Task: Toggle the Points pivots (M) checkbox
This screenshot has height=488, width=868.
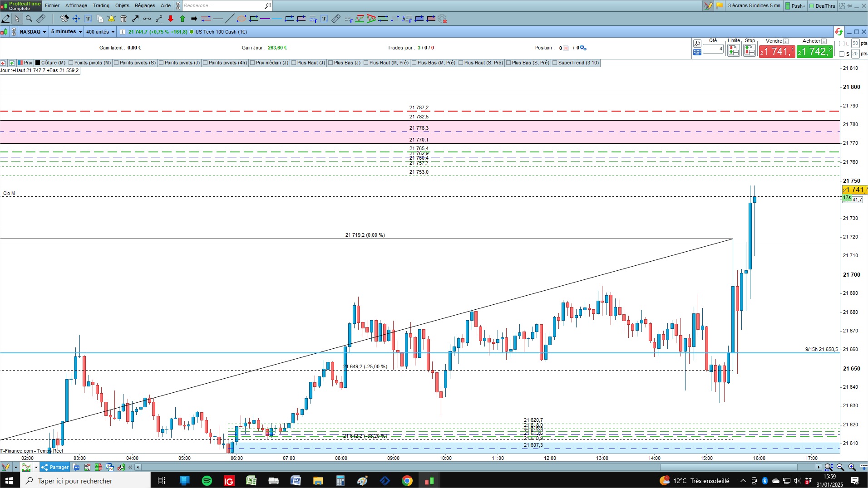Action: pyautogui.click(x=71, y=63)
